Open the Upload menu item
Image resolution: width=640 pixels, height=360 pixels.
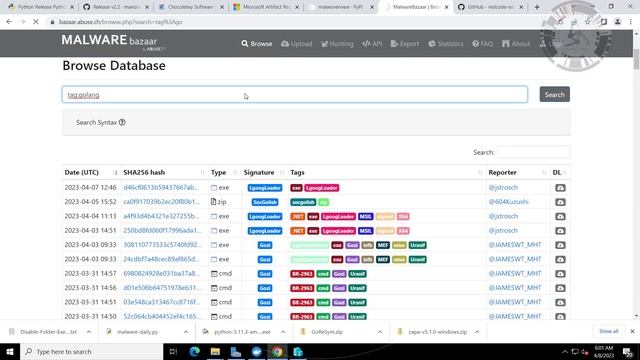(x=296, y=44)
